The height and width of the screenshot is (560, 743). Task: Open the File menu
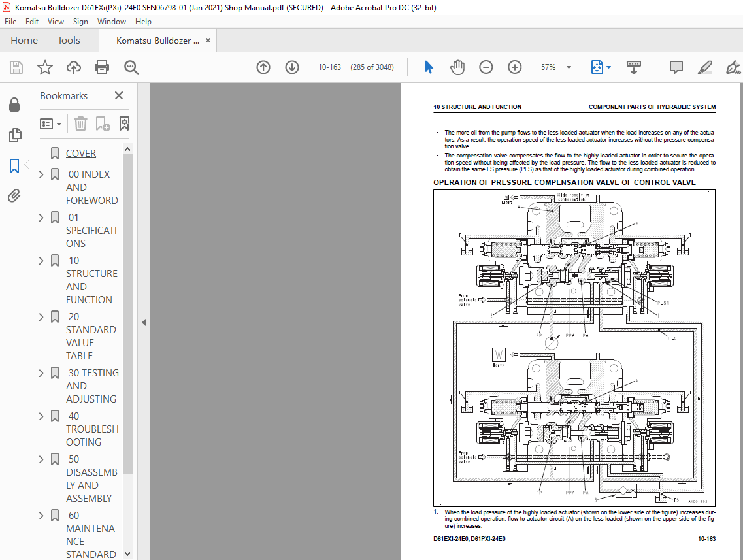click(10, 22)
